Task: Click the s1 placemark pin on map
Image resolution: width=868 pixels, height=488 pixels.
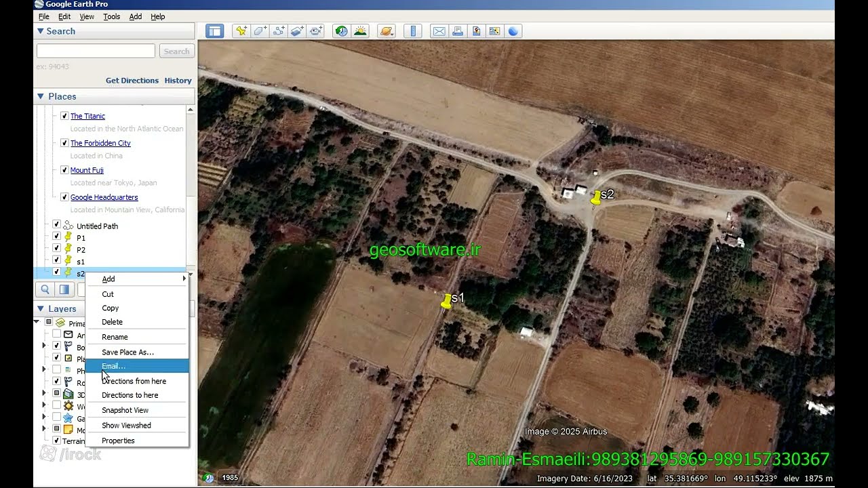Action: click(446, 302)
